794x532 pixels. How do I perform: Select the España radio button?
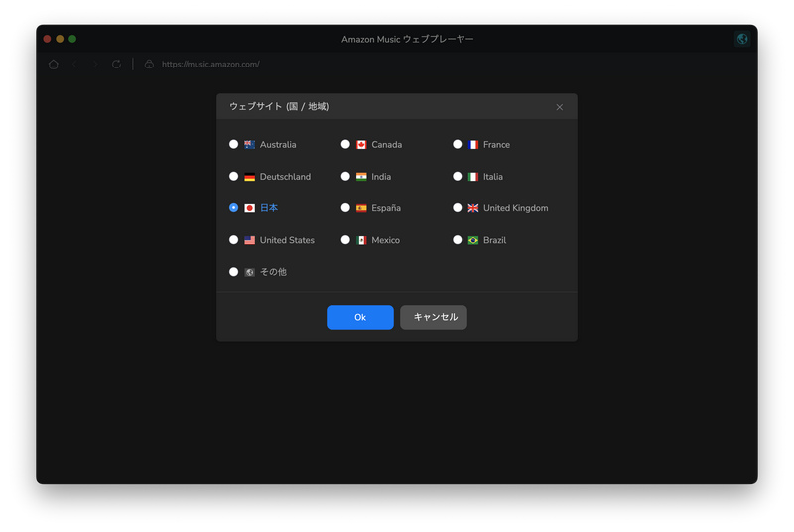(345, 208)
